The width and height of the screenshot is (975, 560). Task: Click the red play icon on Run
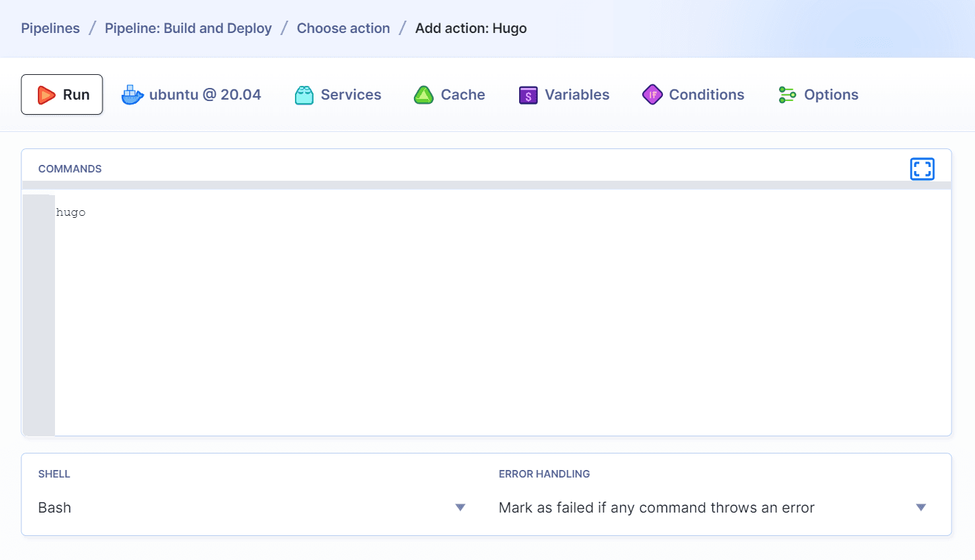pyautogui.click(x=46, y=95)
